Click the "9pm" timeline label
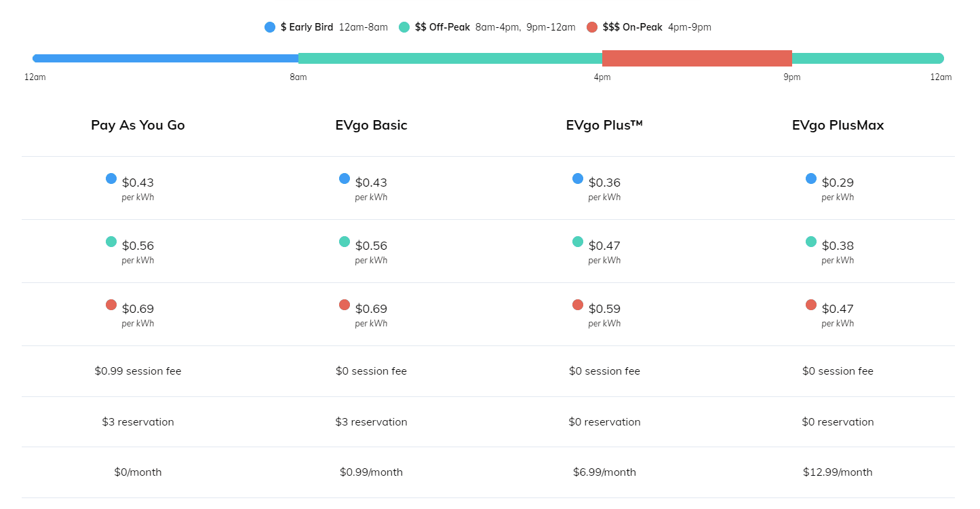The height and width of the screenshot is (509, 980). [x=792, y=77]
